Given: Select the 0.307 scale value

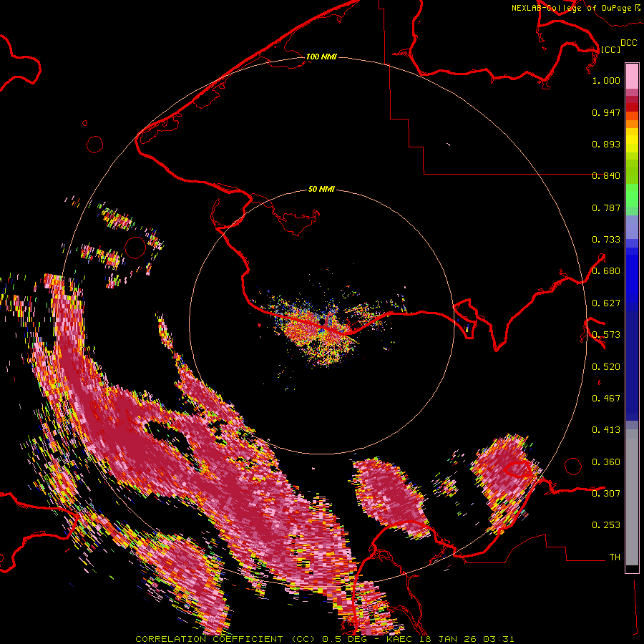Looking at the screenshot, I should coord(606,494).
